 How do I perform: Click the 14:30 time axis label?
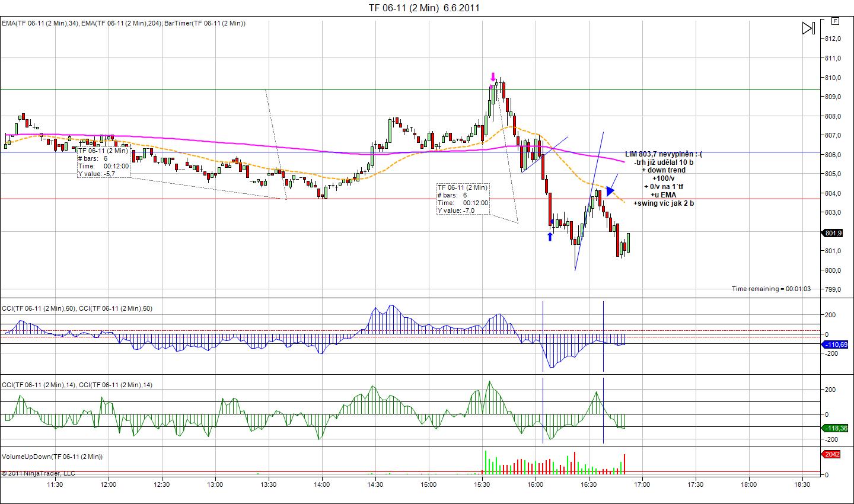point(375,484)
